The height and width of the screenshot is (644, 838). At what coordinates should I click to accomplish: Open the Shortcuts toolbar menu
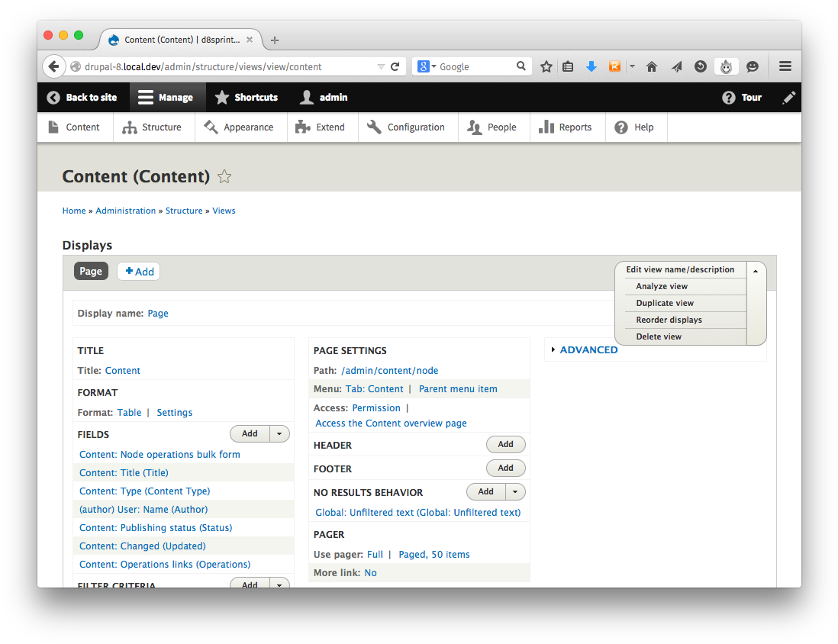coord(247,97)
